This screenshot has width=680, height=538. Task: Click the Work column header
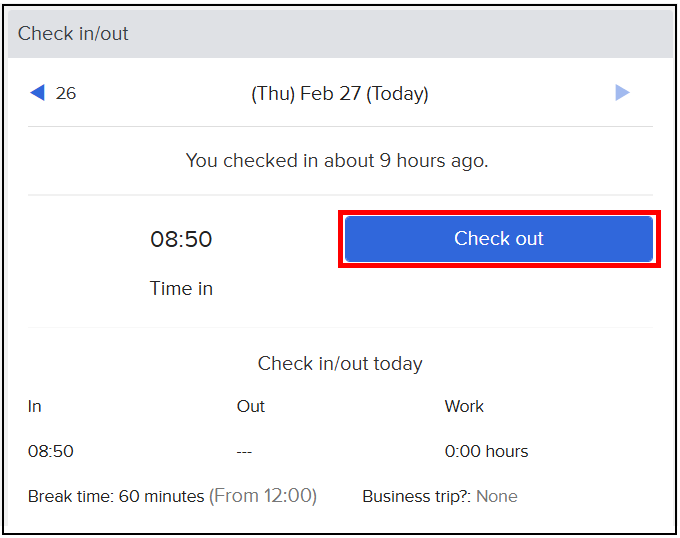pos(464,406)
